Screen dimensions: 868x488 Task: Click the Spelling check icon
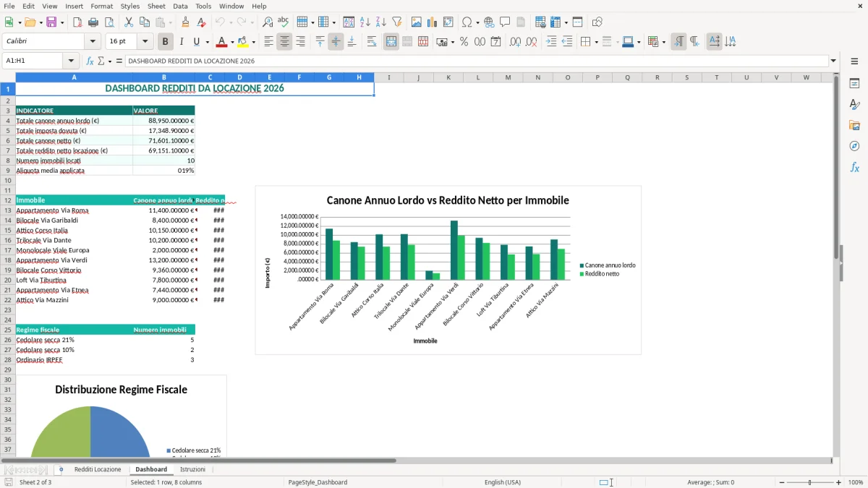(284, 22)
